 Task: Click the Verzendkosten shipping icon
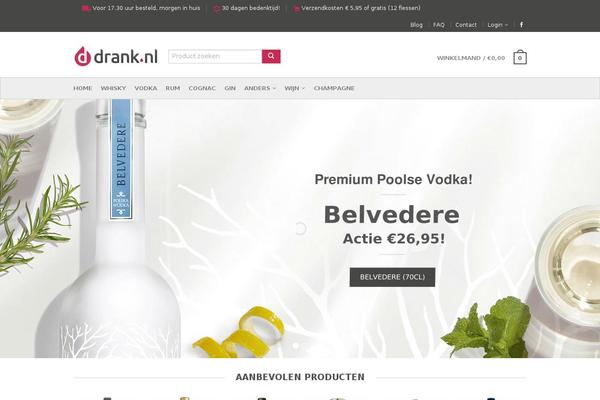tap(296, 8)
